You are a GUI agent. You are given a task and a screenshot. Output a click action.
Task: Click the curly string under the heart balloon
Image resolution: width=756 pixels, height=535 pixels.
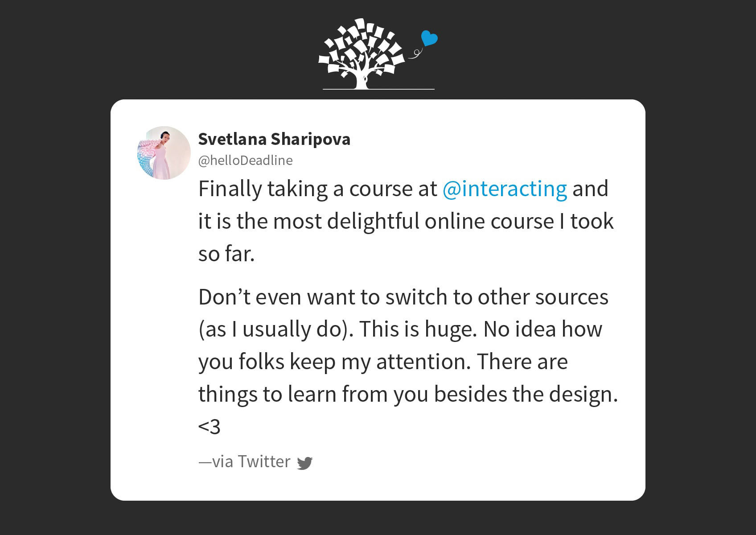(x=415, y=53)
